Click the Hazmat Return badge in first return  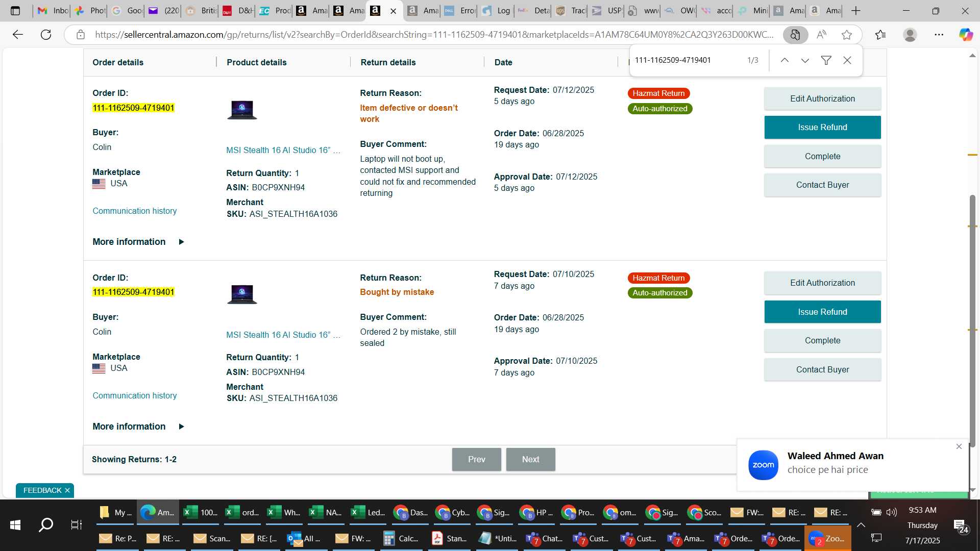click(x=658, y=93)
